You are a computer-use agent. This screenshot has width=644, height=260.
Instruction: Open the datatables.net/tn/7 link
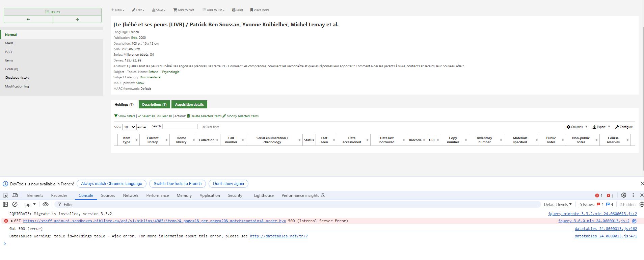(279, 236)
